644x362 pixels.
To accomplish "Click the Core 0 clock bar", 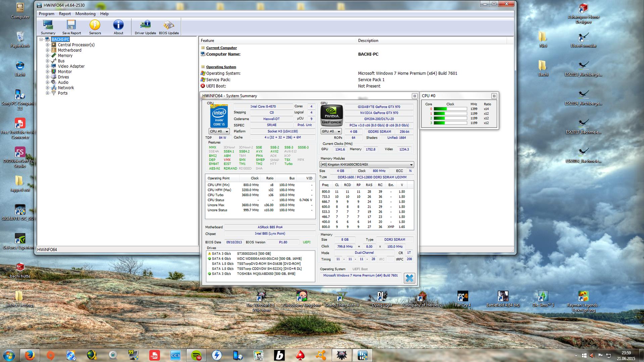I will [450, 109].
